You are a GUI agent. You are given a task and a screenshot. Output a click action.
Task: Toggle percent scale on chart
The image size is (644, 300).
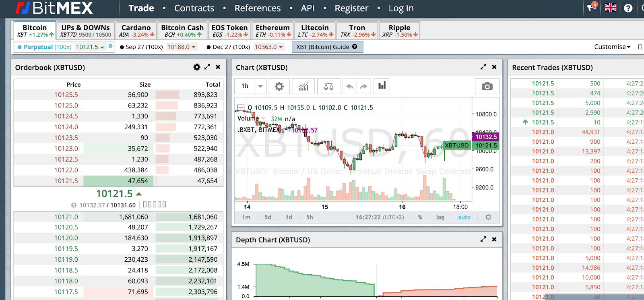tap(420, 217)
